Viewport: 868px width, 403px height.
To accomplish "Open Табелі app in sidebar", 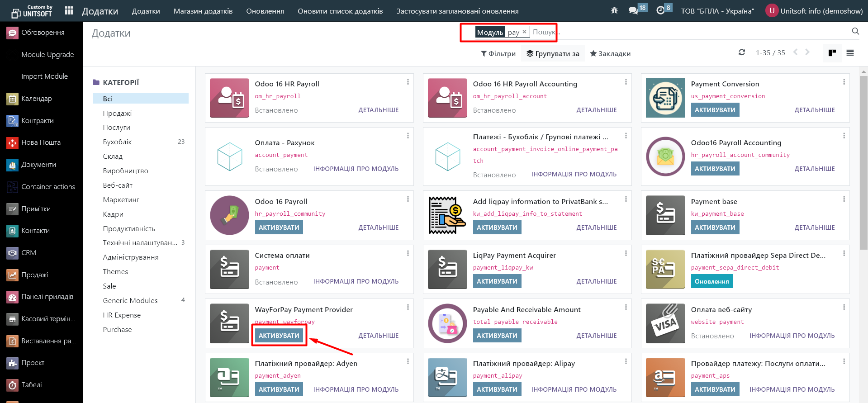I will point(41,385).
